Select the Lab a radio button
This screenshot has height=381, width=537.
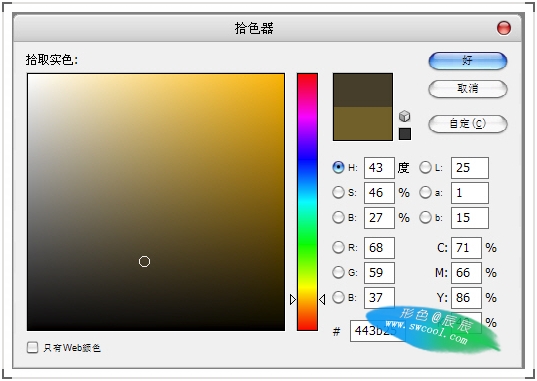[425, 192]
